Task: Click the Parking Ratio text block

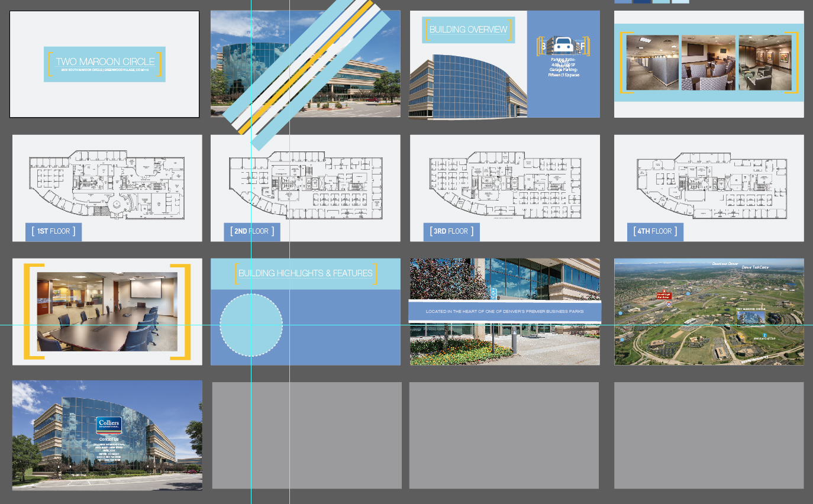Action: pyautogui.click(x=563, y=67)
